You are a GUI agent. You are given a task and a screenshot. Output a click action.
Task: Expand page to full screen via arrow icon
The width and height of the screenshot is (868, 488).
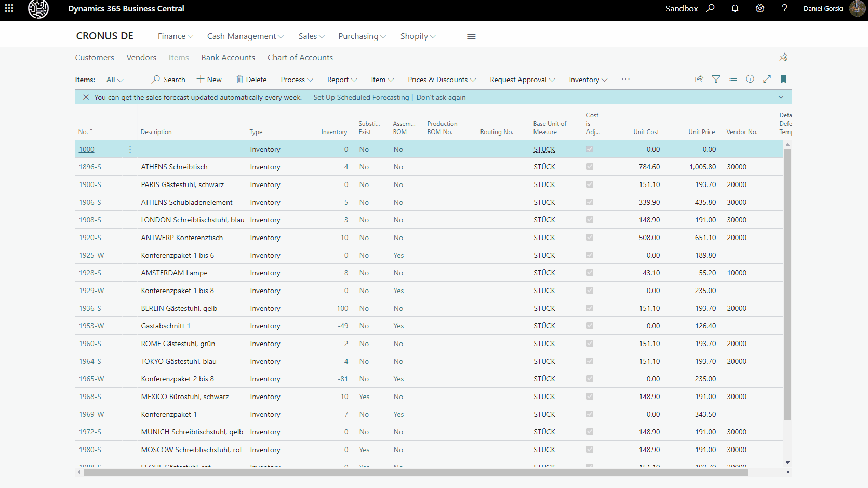click(x=767, y=79)
